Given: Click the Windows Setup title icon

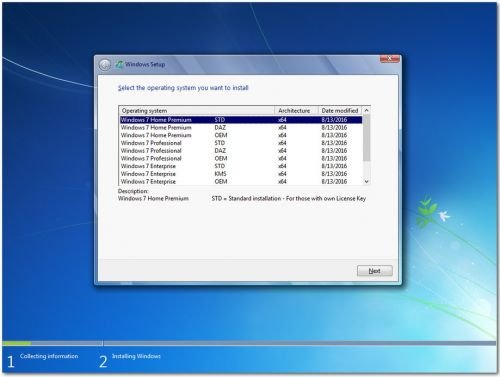Looking at the screenshot, I should [119, 64].
